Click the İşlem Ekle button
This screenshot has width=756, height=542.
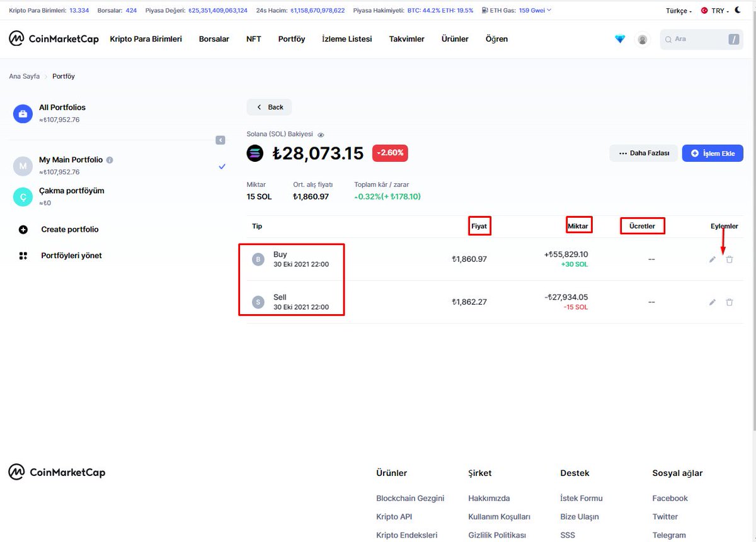coord(713,153)
